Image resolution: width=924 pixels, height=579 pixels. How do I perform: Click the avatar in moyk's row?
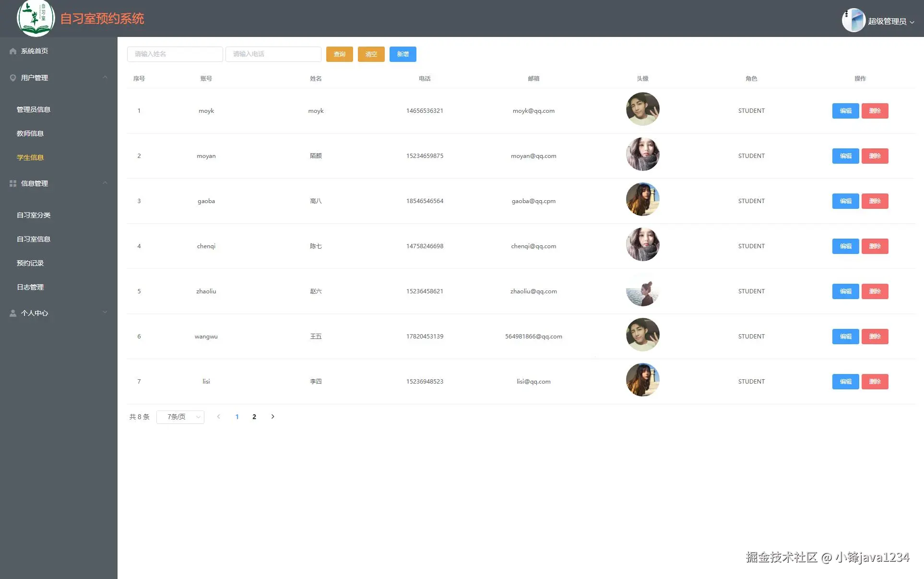tap(643, 109)
